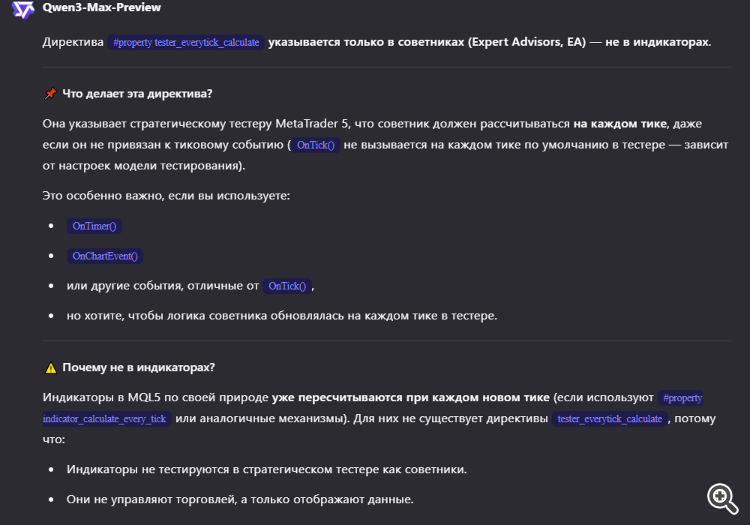
Task: Click OnTick() chip in the bullet list
Action: click(x=288, y=286)
